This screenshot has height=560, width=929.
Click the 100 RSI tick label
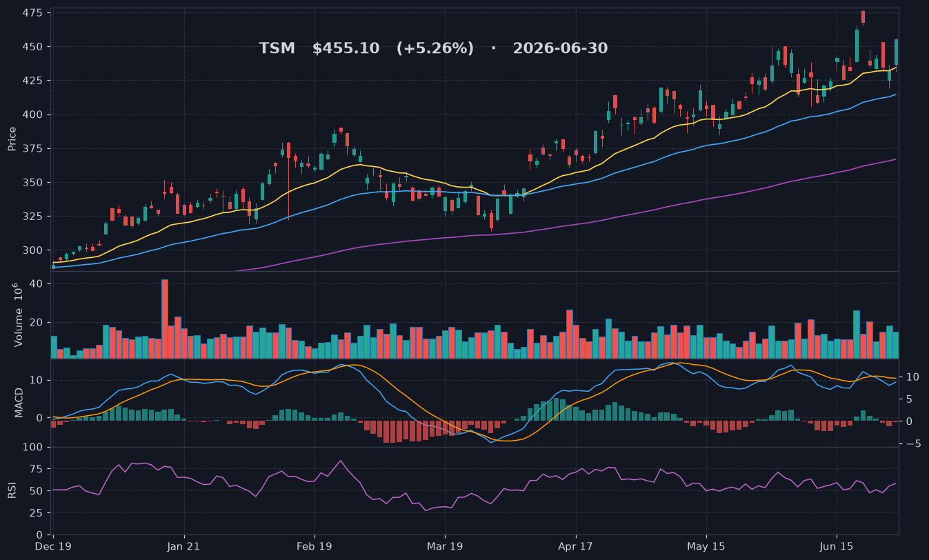pos(32,448)
